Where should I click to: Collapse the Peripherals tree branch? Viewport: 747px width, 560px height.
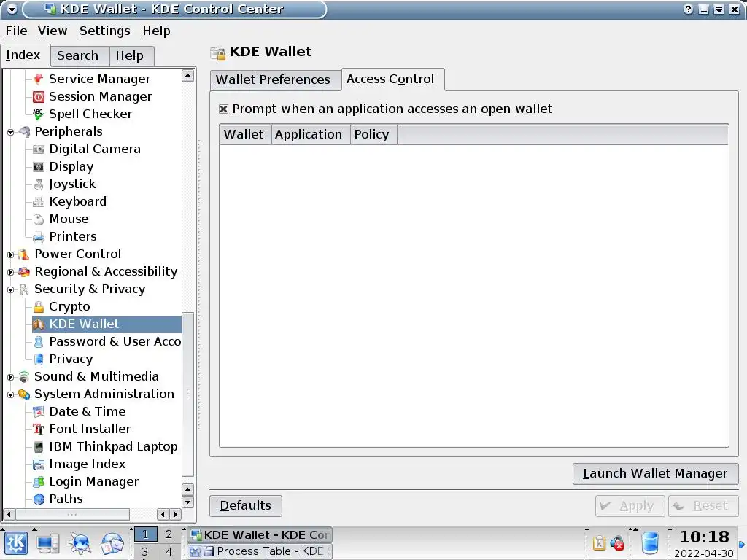tap(10, 133)
